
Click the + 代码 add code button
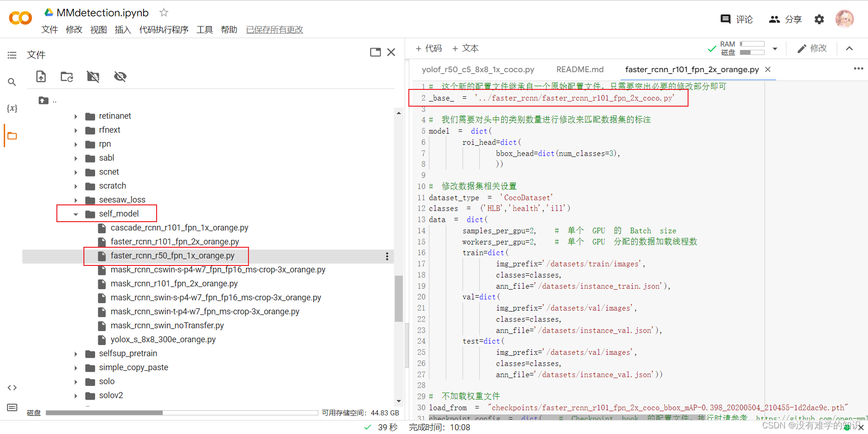click(428, 48)
